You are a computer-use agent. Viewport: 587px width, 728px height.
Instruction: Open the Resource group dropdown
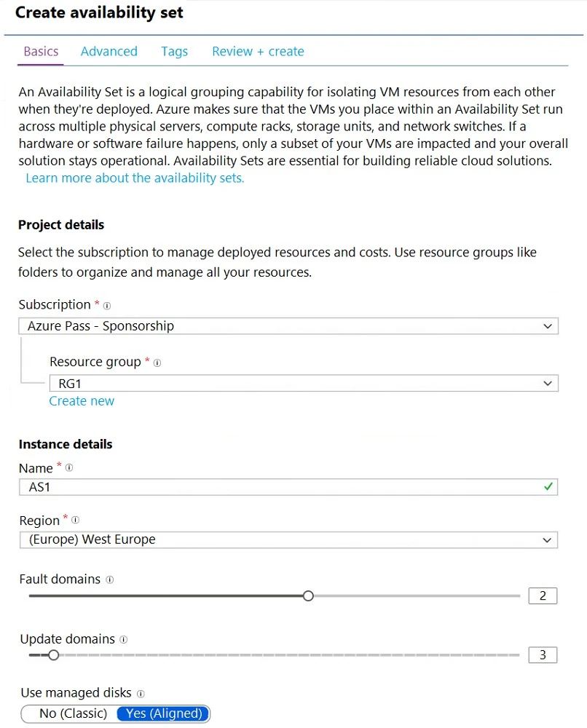[548, 383]
